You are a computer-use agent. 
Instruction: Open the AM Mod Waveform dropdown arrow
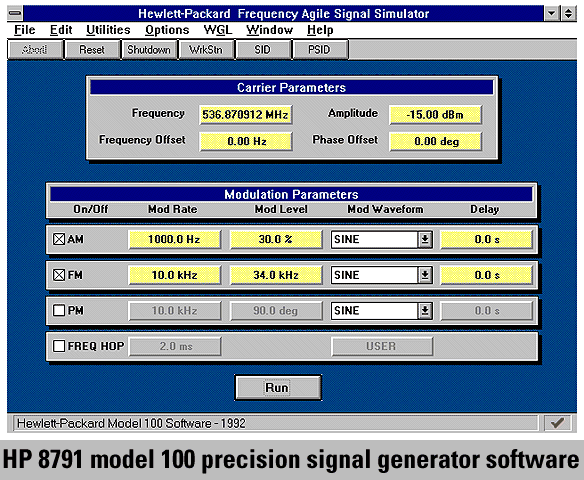coord(425,239)
